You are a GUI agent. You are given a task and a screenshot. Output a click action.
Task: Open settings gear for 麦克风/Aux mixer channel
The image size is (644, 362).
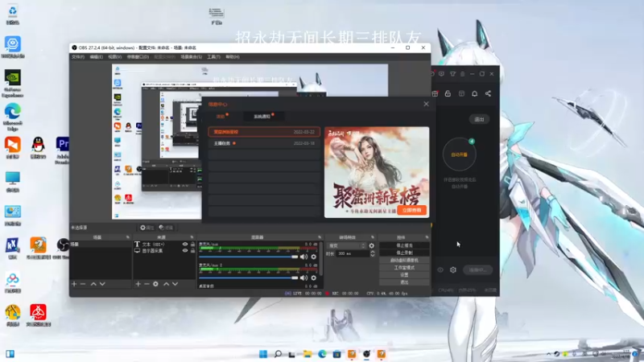[313, 257]
